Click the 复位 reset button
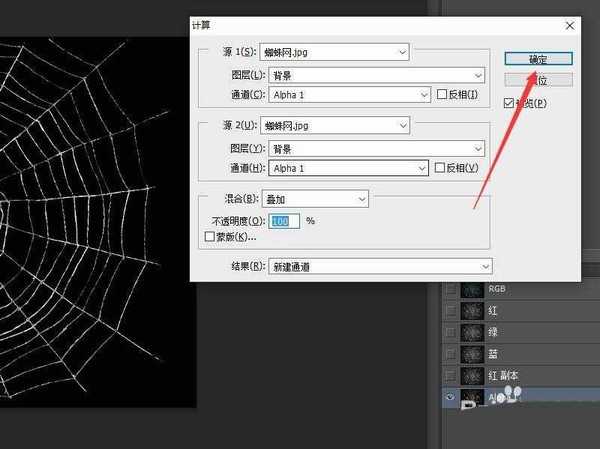 [x=538, y=80]
